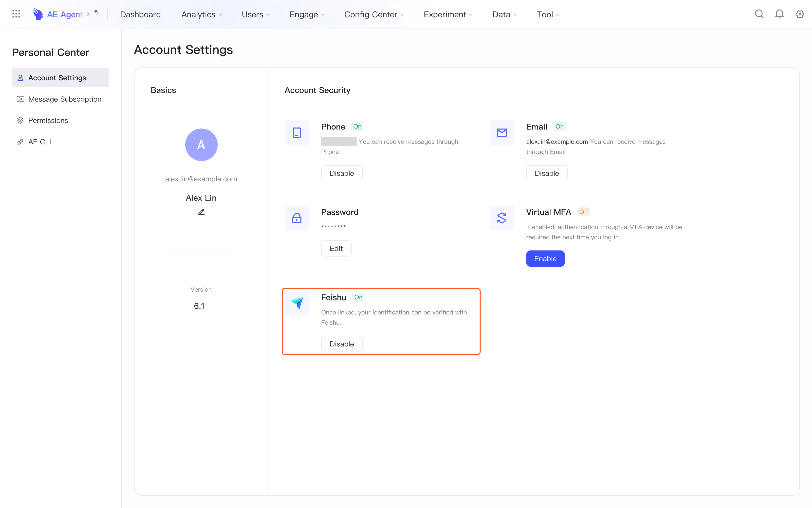
Task: Click the Feishu On status badge
Action: coord(358,297)
